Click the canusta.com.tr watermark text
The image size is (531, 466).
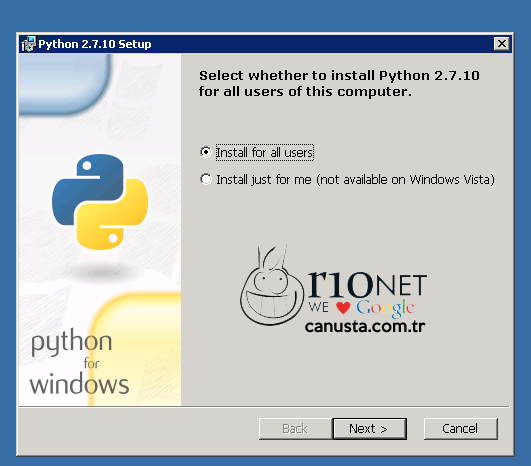tap(365, 326)
